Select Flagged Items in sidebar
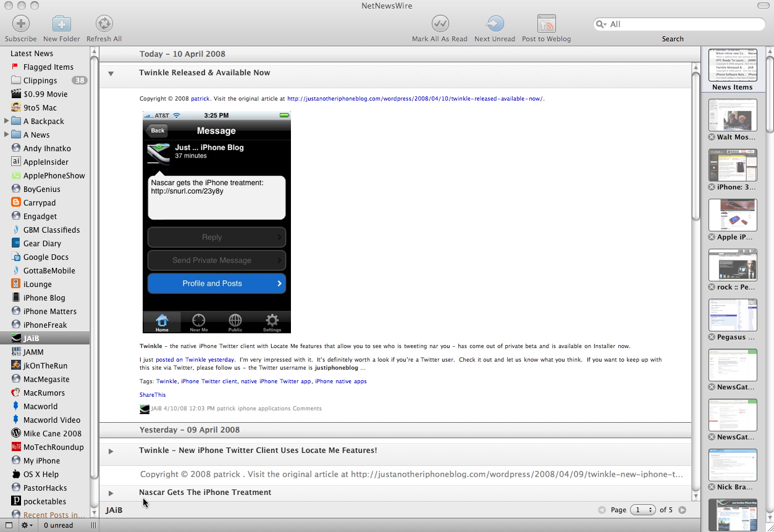Viewport: 774px width, 532px height. (x=48, y=67)
